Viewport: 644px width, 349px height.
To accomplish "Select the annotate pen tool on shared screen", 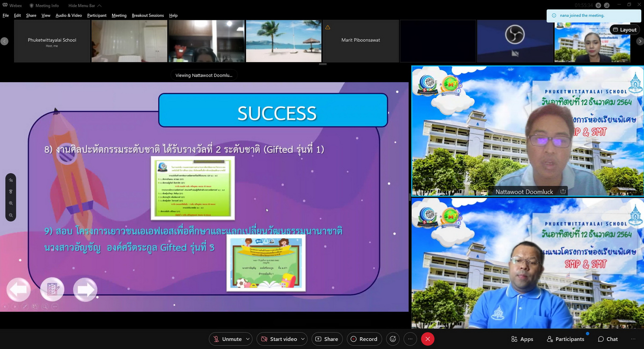I will tap(11, 180).
